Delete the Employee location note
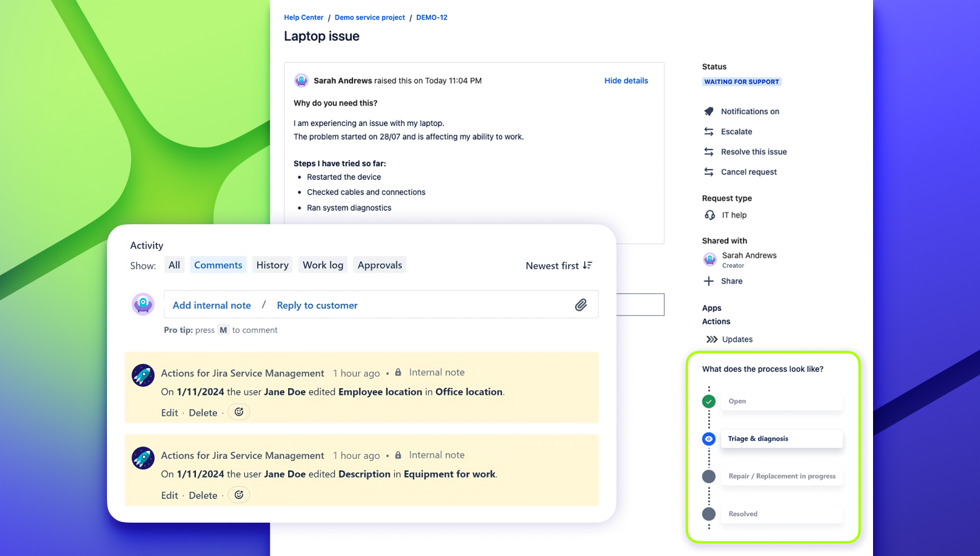Viewport: 980px width, 556px height. point(203,413)
